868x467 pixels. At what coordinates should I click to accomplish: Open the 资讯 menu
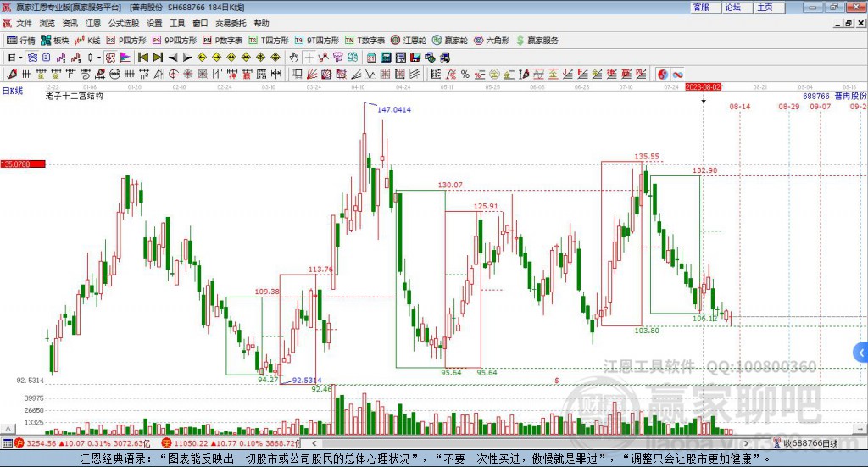point(70,23)
